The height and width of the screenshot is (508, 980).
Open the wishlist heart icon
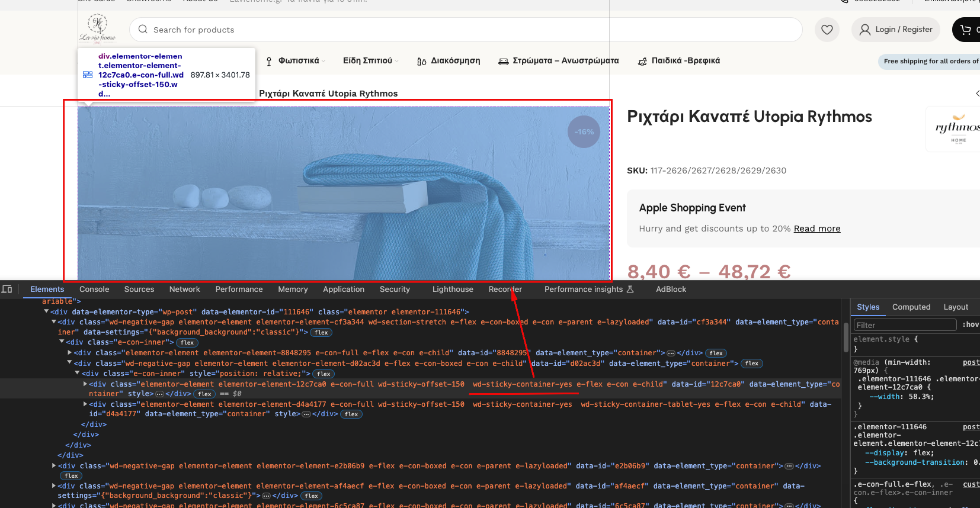point(827,30)
